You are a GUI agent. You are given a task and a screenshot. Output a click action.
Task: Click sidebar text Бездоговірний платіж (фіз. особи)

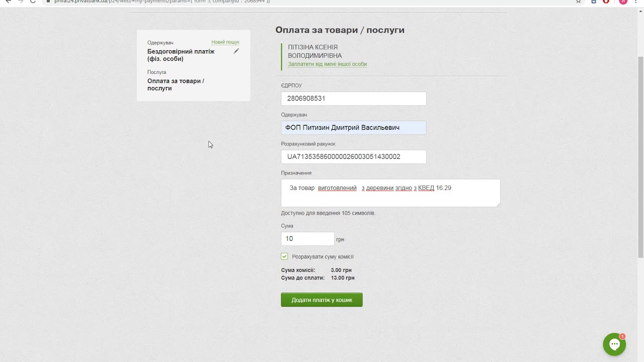[x=181, y=55]
